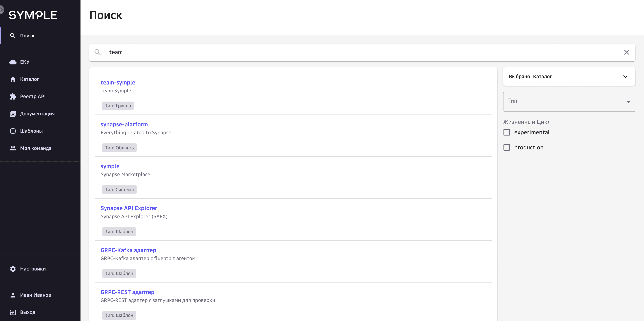
Task: Enable the experimental lifecycle checkbox
Action: 507,132
